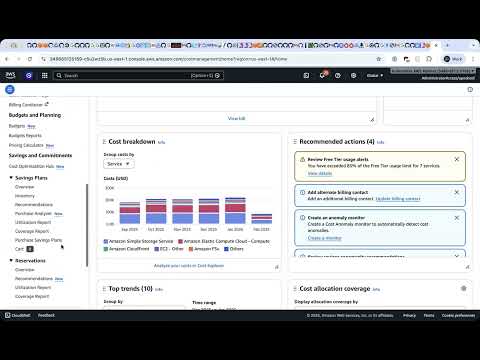Viewport: 480px width, 360px height.
Task: Click the Cost breakdown widget resize corner handle
Action: [x=276, y=267]
